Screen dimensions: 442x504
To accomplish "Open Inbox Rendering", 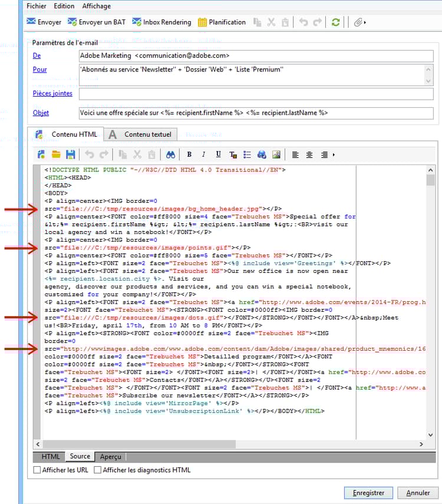I will 161,22.
